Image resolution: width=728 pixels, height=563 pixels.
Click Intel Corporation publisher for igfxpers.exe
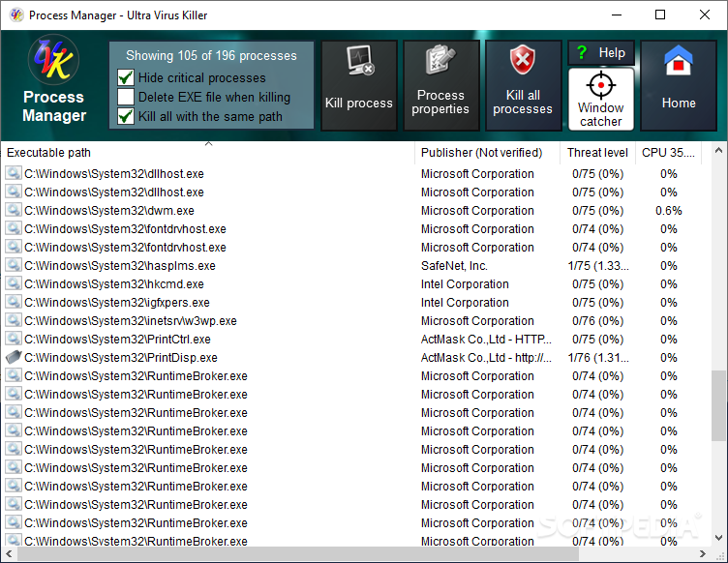click(465, 303)
